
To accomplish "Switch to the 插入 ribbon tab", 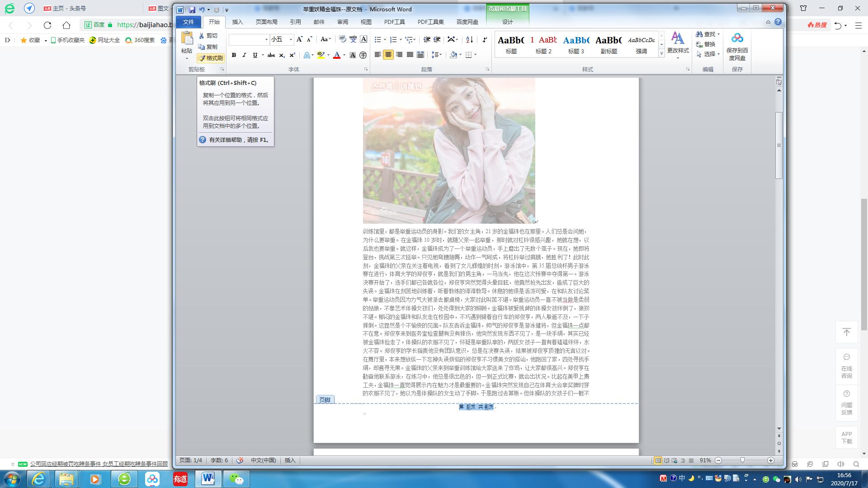I will [237, 22].
